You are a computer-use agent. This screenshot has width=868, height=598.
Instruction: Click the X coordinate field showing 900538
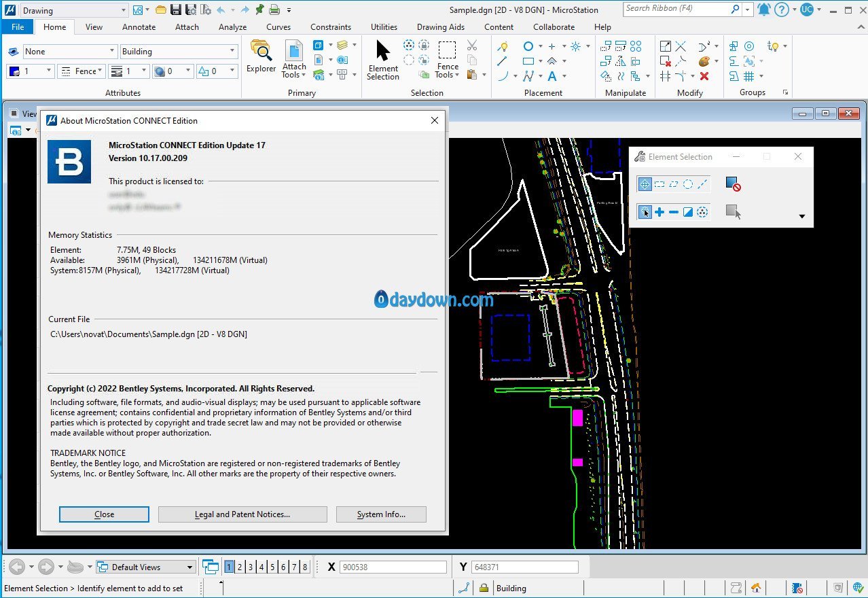click(393, 567)
